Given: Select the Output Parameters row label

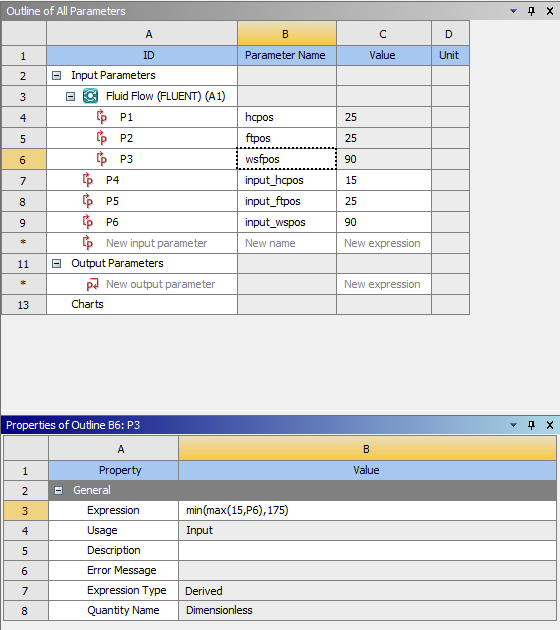Looking at the screenshot, I should (x=117, y=263).
